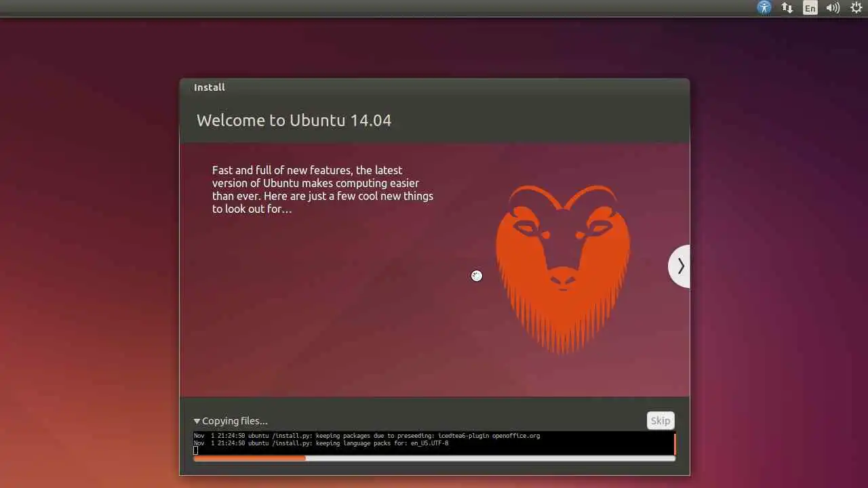Screen dimensions: 868x488
Task: Open the accessibility menu icon
Action: coord(764,8)
